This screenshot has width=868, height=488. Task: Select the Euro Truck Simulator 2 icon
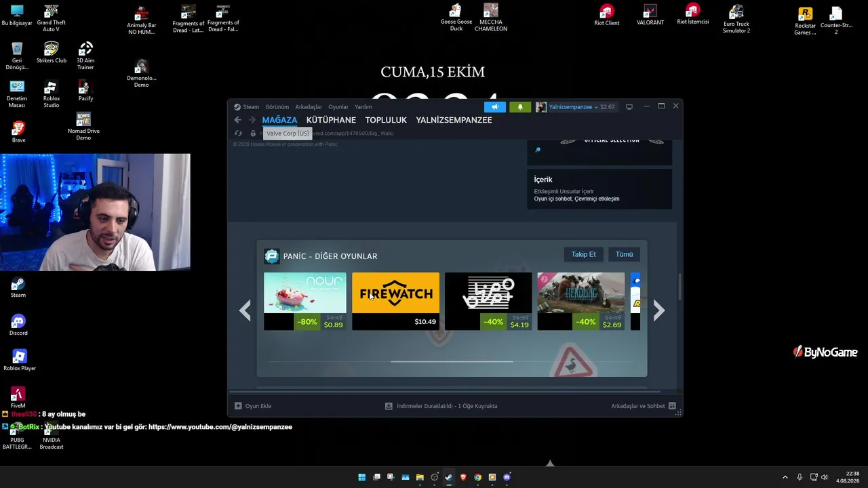tap(736, 18)
